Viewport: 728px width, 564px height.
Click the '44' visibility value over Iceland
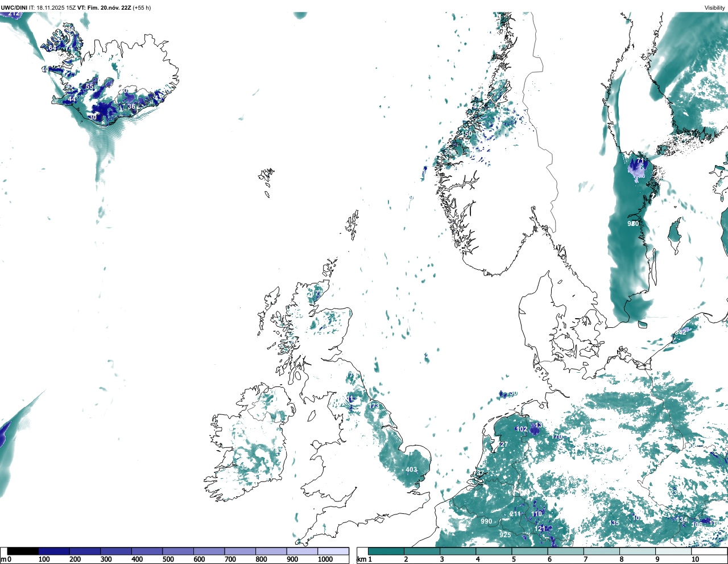pos(72,100)
